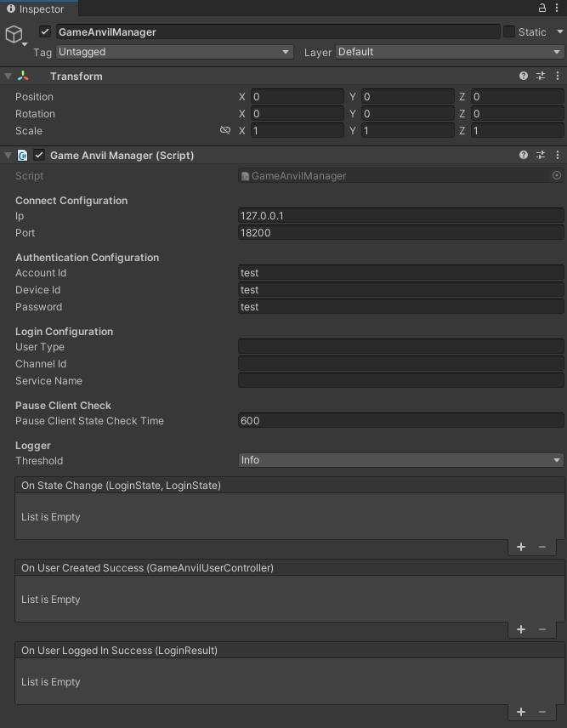This screenshot has width=567, height=728.
Task: Open Game Anvil Manager preset selector icon
Action: point(541,155)
